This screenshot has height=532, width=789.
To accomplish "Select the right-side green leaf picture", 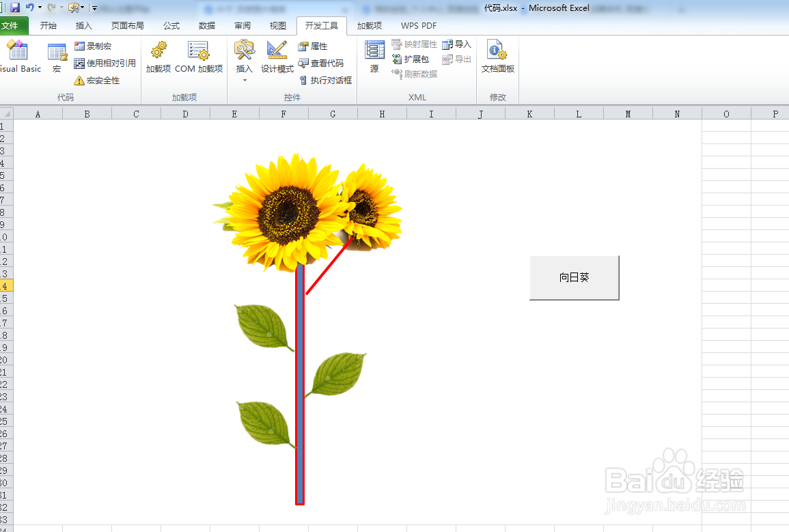I will [x=336, y=375].
